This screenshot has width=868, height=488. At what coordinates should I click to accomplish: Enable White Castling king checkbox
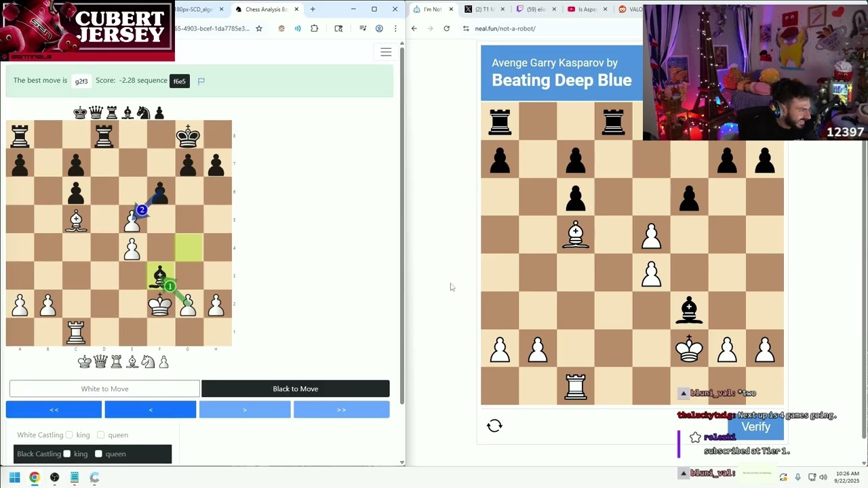coord(69,435)
